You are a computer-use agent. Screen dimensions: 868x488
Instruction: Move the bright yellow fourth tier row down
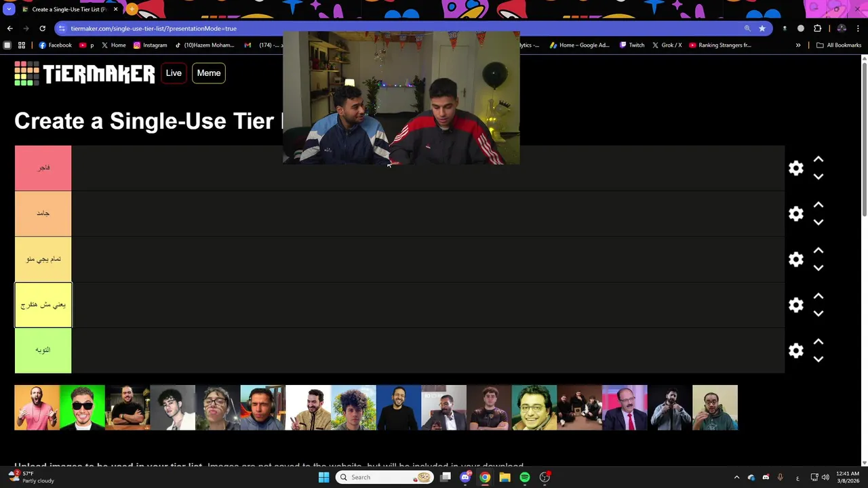(x=818, y=313)
